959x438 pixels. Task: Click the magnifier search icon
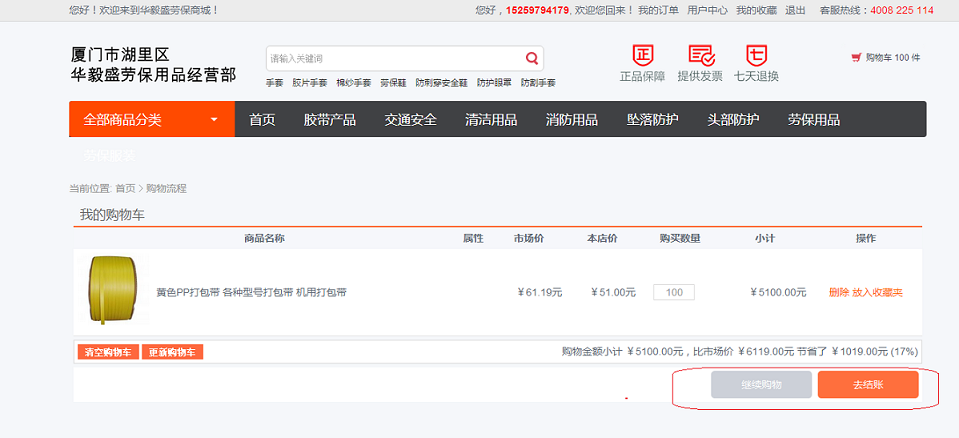(x=532, y=58)
